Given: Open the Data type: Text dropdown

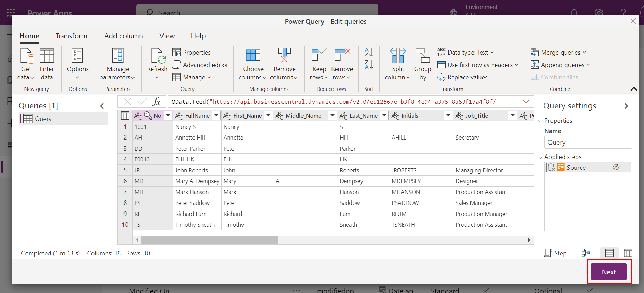Looking at the screenshot, I should pos(466,53).
